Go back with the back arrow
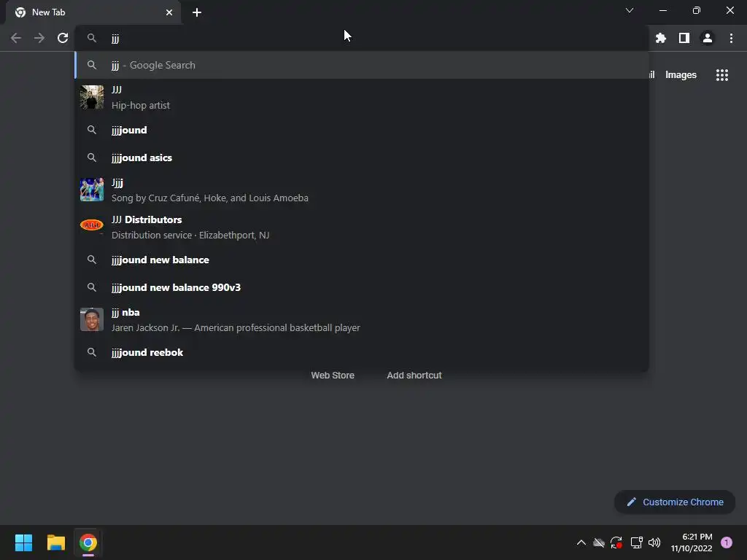Viewport: 747px width, 560px height. click(x=16, y=38)
